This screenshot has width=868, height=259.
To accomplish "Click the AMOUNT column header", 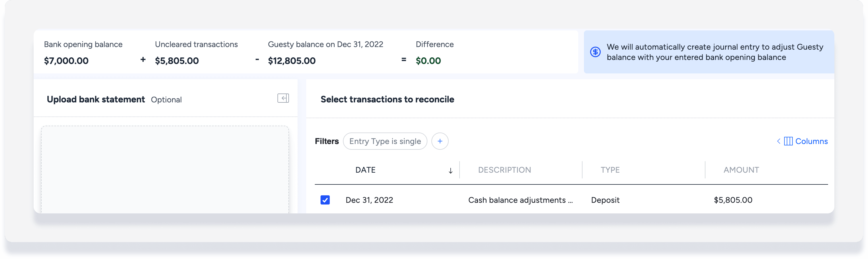I will pyautogui.click(x=741, y=170).
